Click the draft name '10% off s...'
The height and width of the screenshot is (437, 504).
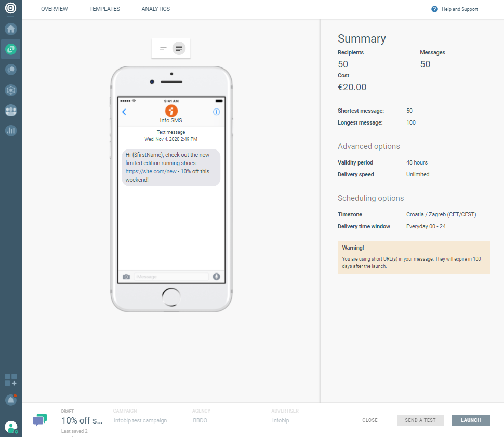click(82, 420)
